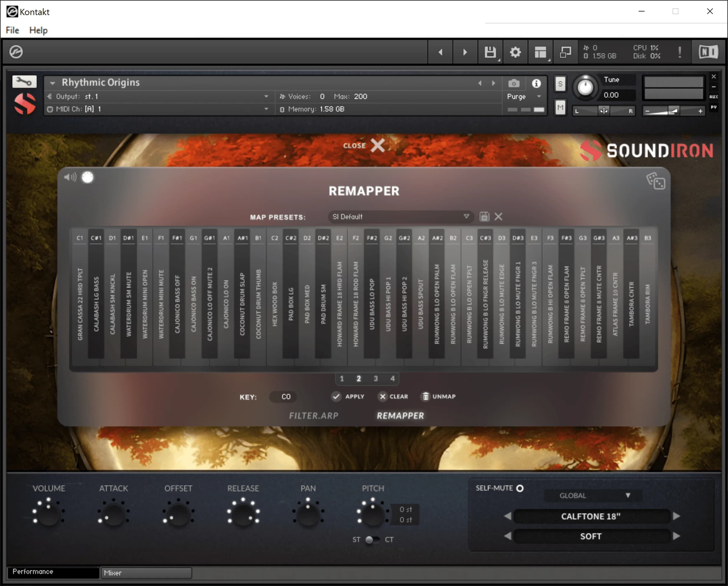
Task: Open the File menu
Action: coord(12,30)
